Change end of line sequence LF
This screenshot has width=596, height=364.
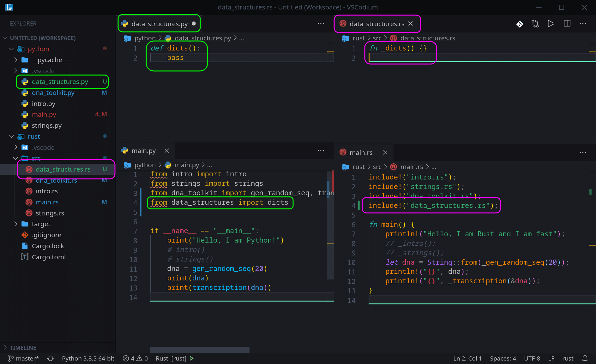point(551,359)
